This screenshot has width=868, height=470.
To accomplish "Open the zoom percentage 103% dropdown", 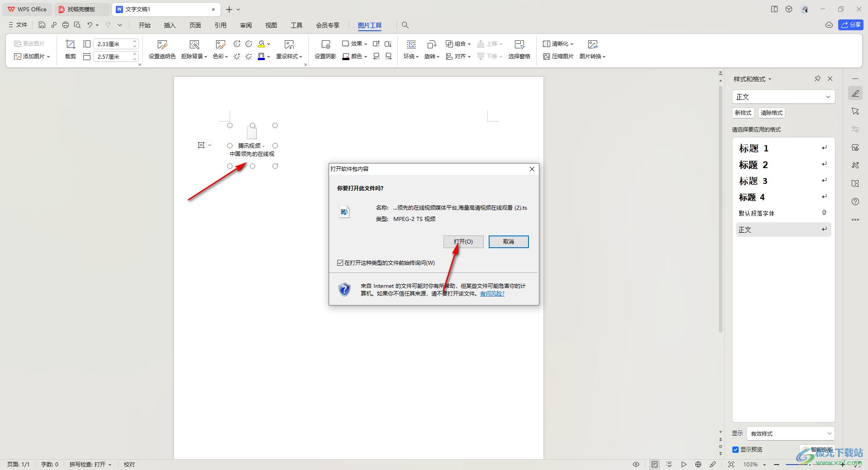I will [764, 465].
